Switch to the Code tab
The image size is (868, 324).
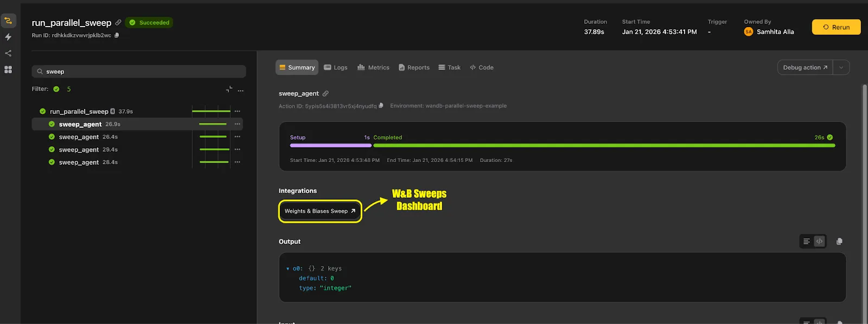482,67
